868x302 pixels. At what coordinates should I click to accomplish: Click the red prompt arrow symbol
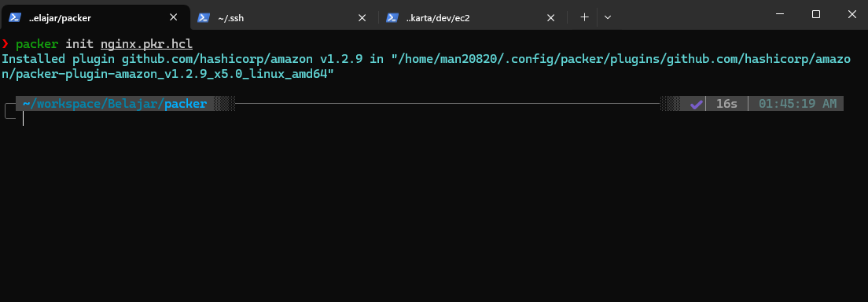pos(5,44)
